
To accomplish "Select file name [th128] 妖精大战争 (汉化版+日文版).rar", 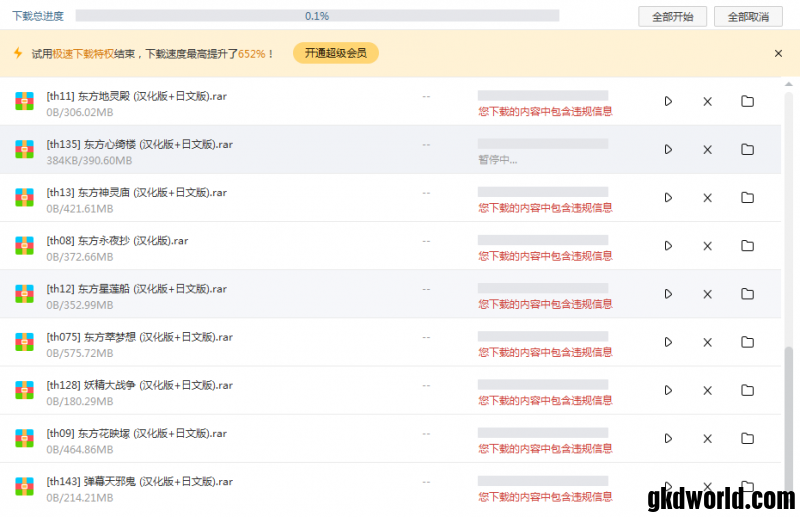I will [139, 385].
